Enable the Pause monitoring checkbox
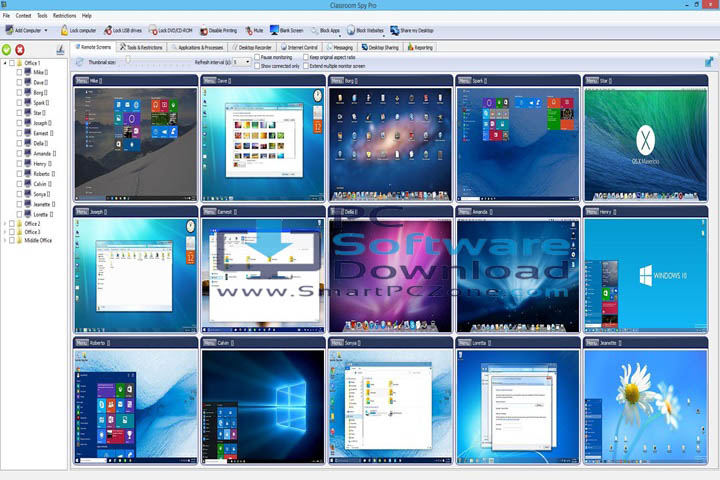 point(257,57)
